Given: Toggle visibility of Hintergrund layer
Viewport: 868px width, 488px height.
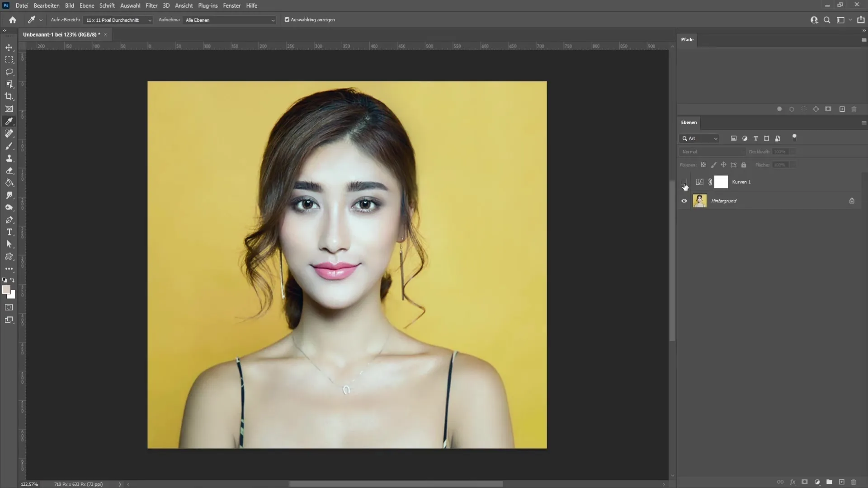Looking at the screenshot, I should [684, 201].
